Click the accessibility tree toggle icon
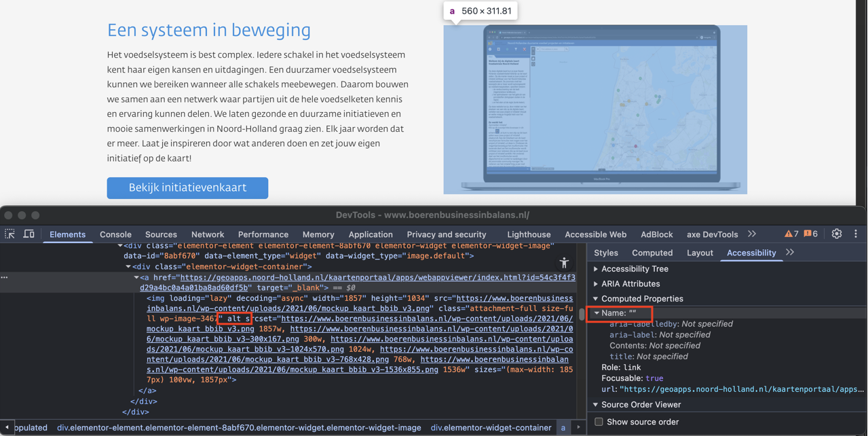Viewport: 868px width, 436px height. [564, 263]
